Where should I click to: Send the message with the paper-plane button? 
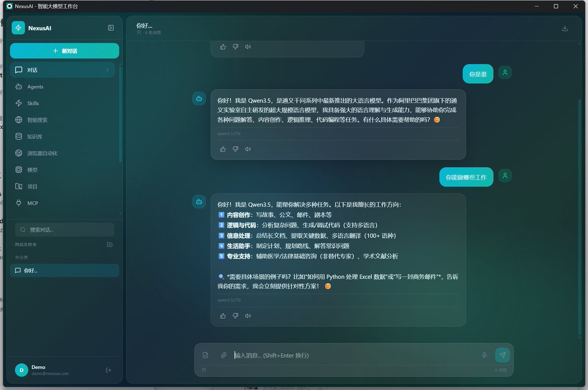click(x=502, y=355)
